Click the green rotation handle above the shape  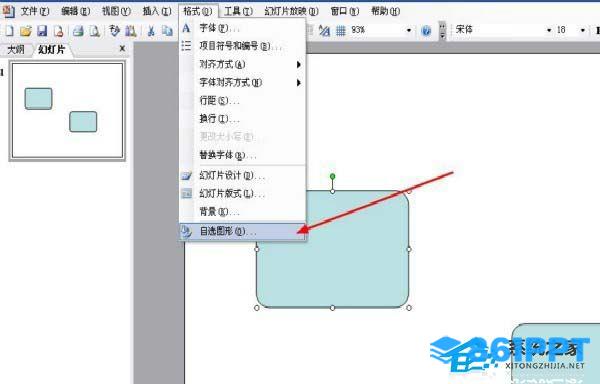click(333, 176)
